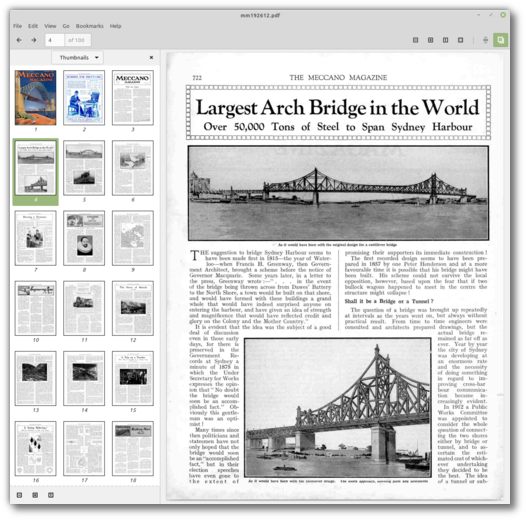Click the fourth of four toolbar view icons

[461, 40]
